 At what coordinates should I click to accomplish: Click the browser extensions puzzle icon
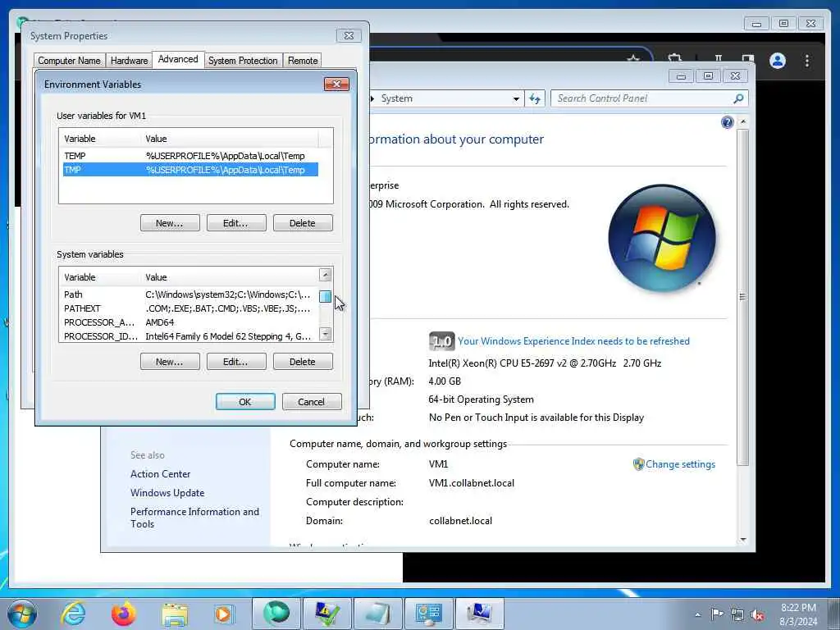[x=674, y=58]
